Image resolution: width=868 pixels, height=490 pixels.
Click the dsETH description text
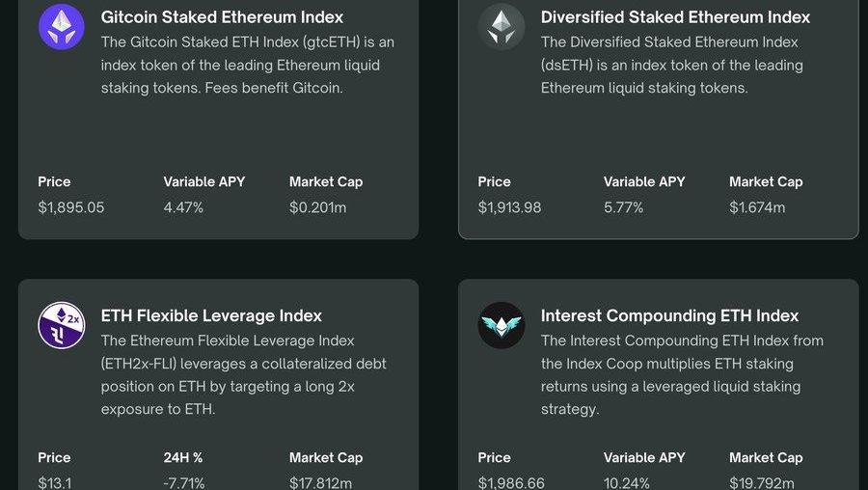click(x=671, y=65)
